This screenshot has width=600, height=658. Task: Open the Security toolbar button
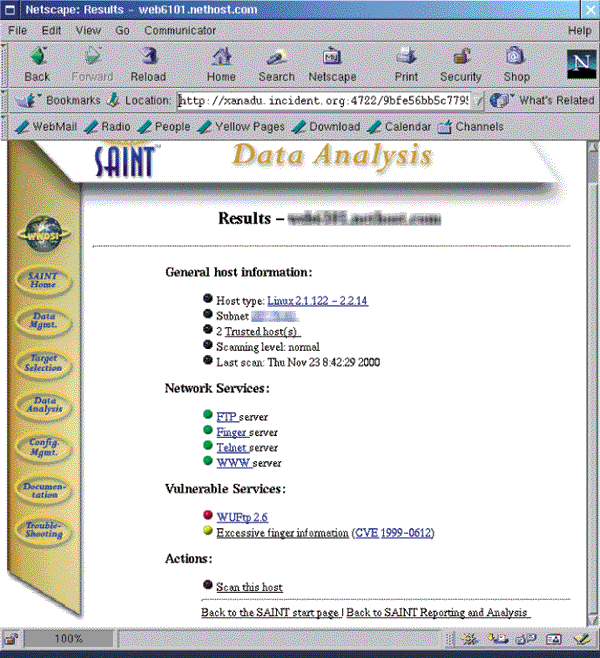461,63
